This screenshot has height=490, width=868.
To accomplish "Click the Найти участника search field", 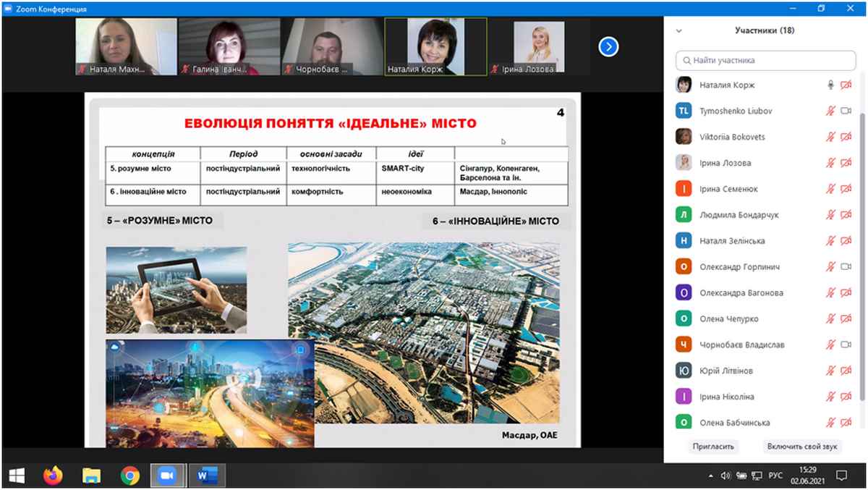I will tap(767, 60).
